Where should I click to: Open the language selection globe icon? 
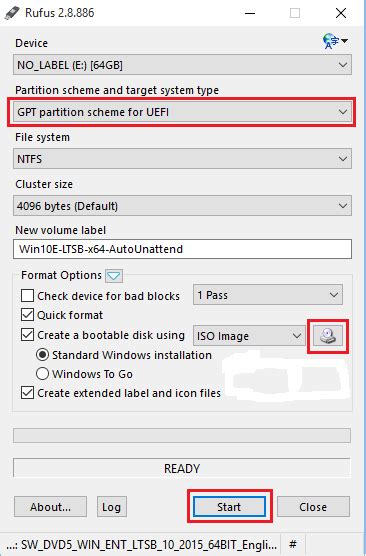(335, 41)
